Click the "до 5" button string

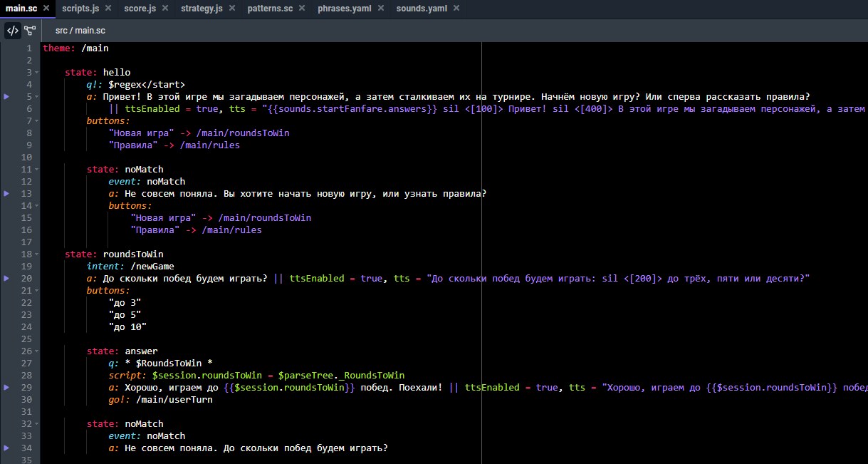(125, 315)
